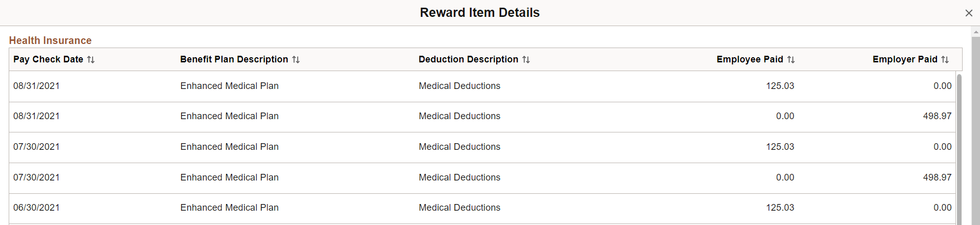Viewport: 980px width, 225px height.
Task: Click Enhanced Medical Plan in first 07/30/2021 row
Action: tap(229, 147)
